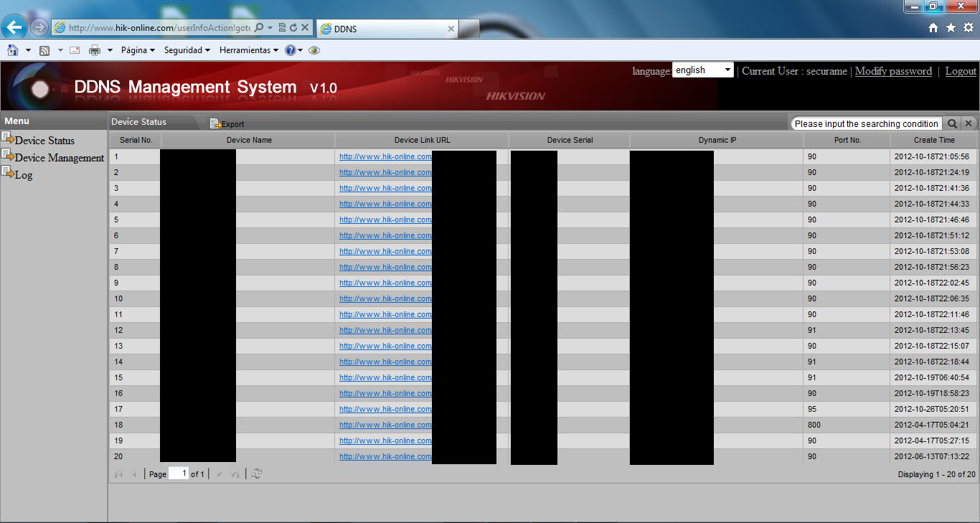Open hik-online link in row 5
Viewport: 980px width, 523px height.
click(385, 220)
